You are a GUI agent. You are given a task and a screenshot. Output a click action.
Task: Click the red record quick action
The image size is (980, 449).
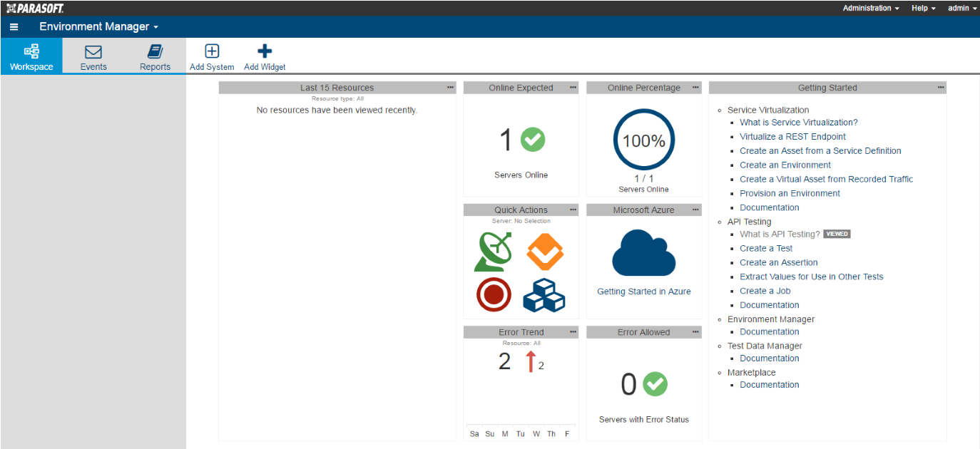[494, 294]
